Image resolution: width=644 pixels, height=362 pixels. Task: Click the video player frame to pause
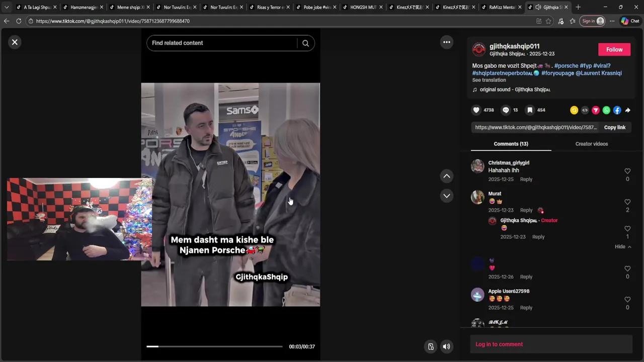230,195
